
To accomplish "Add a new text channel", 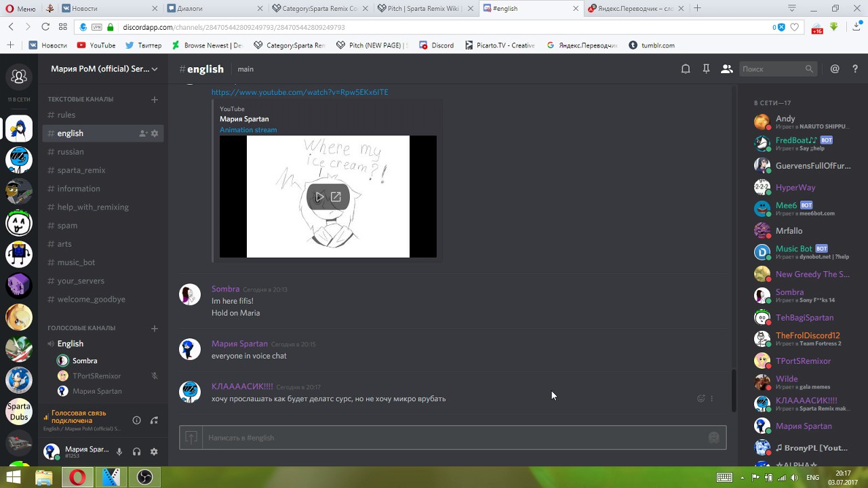I will click(x=155, y=100).
